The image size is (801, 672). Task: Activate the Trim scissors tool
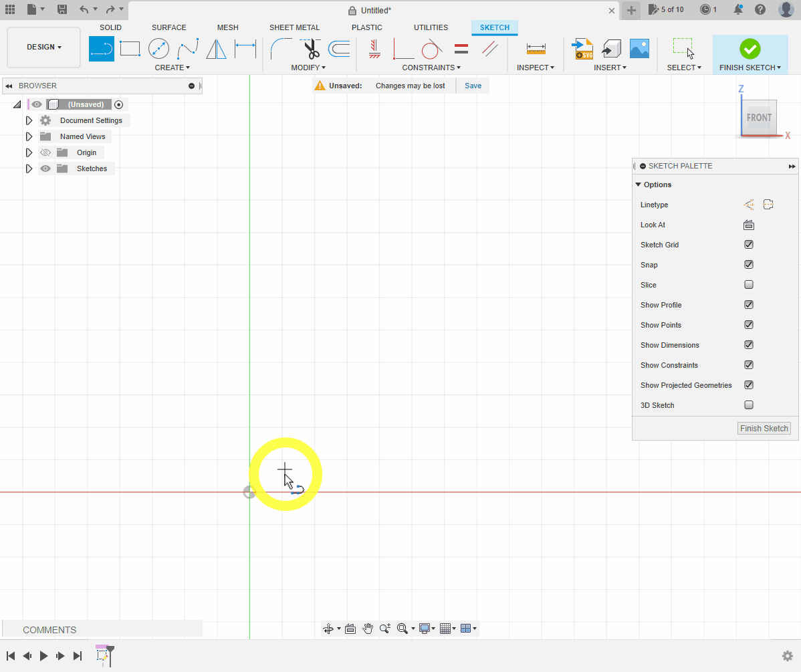[310, 49]
